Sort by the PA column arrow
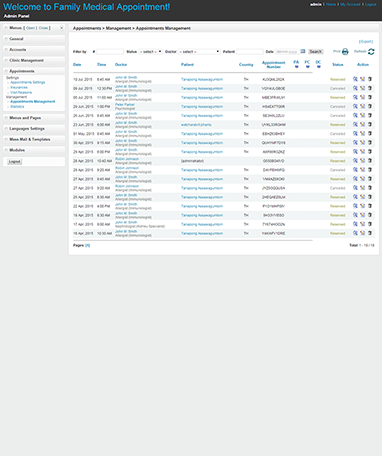 click(296, 67)
